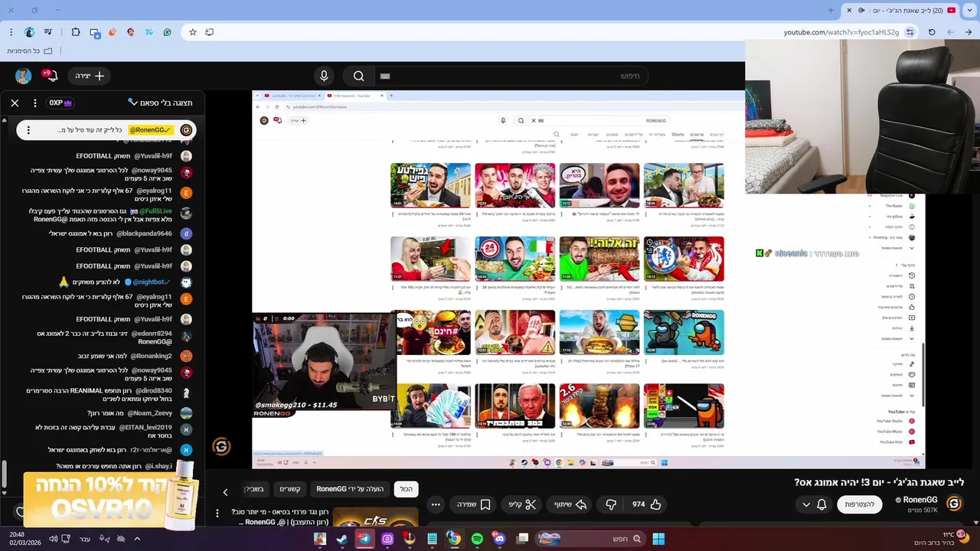The image size is (980, 551).
Task: Open site information icon in address bar
Action: (910, 32)
